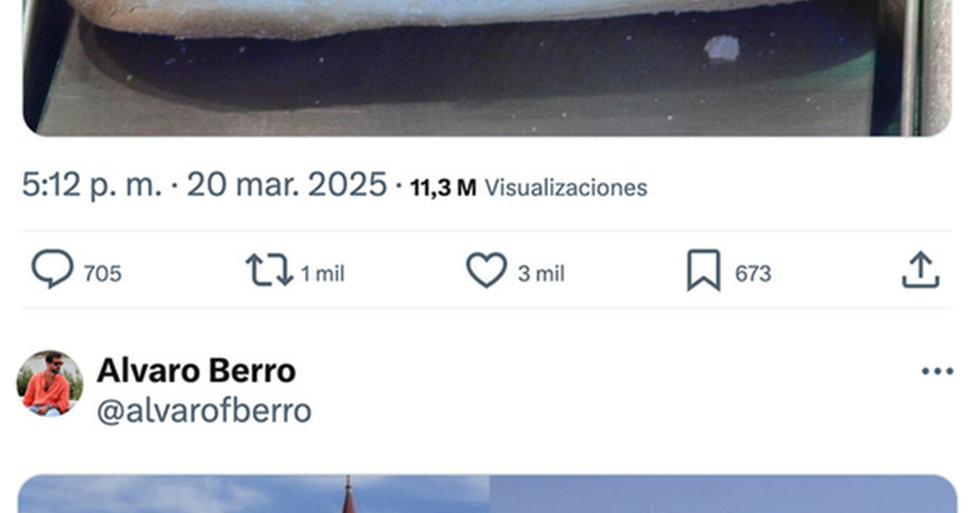Click the Visualizaciones label
Screen dimensions: 980x513
(566, 188)
